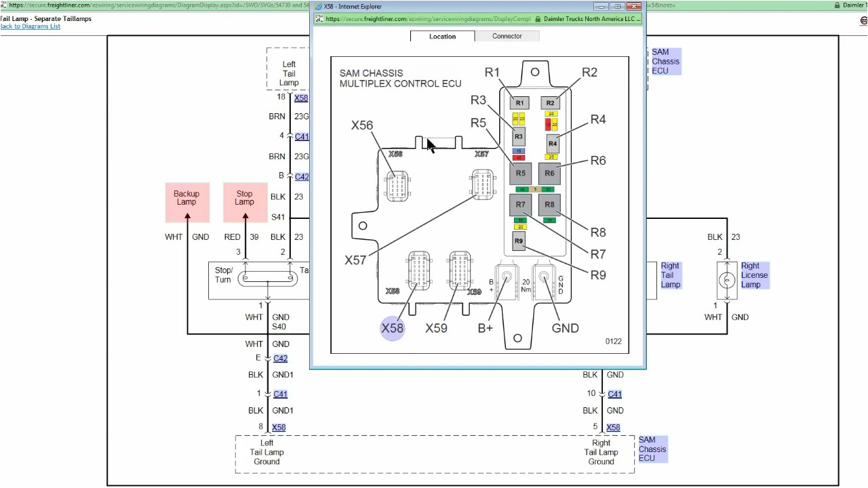Click the GND stud terminal on ECU
Screen dimensions: 868x488
pyautogui.click(x=543, y=278)
